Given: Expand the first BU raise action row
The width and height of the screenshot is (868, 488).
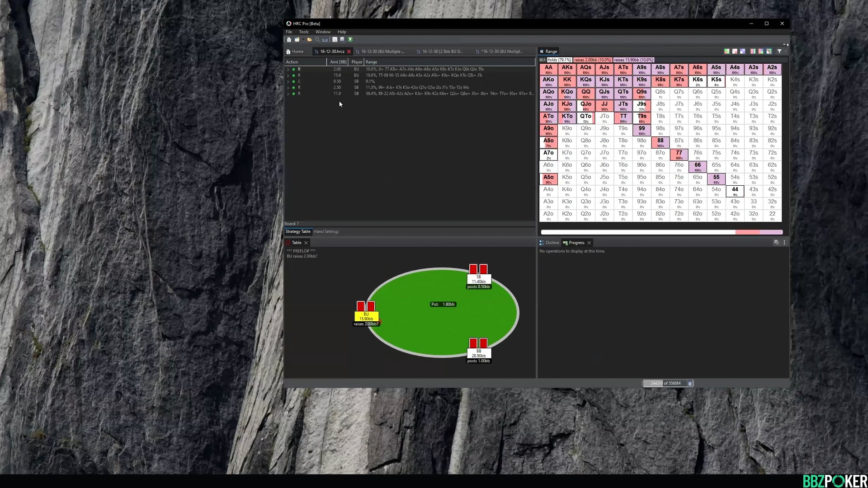Looking at the screenshot, I should click(x=288, y=69).
